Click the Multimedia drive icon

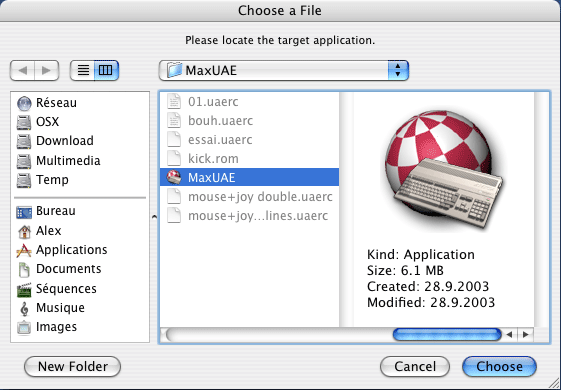(24, 161)
